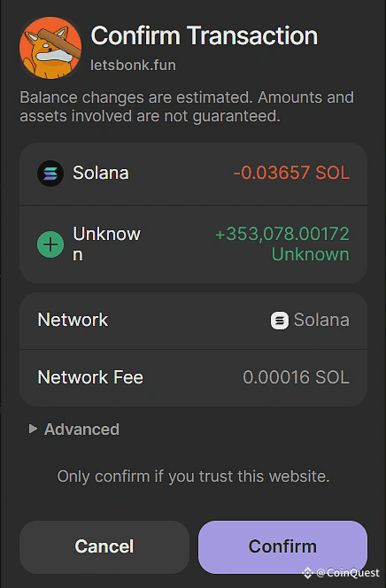Image resolution: width=386 pixels, height=588 pixels.
Task: Click the Network Fee label
Action: pos(90,377)
